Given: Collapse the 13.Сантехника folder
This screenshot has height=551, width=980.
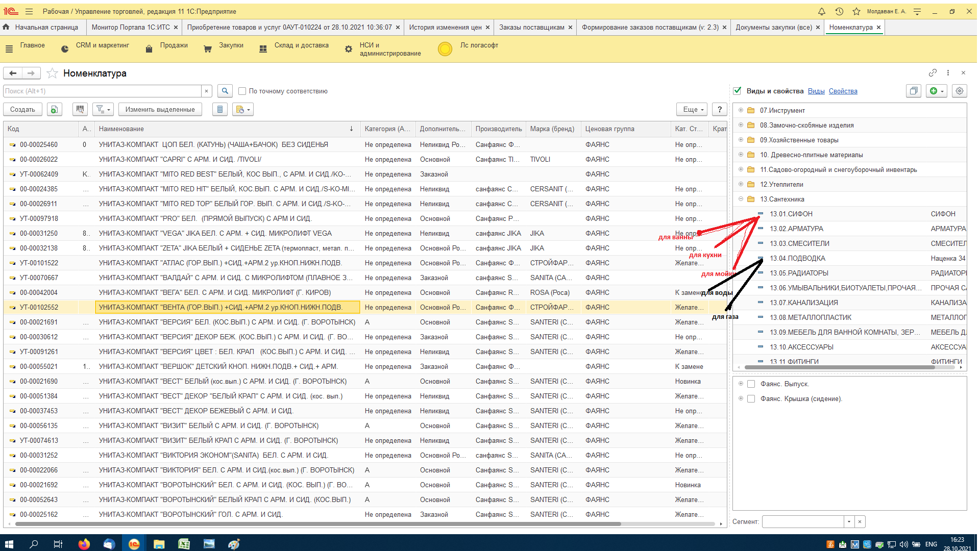Looking at the screenshot, I should [x=741, y=199].
